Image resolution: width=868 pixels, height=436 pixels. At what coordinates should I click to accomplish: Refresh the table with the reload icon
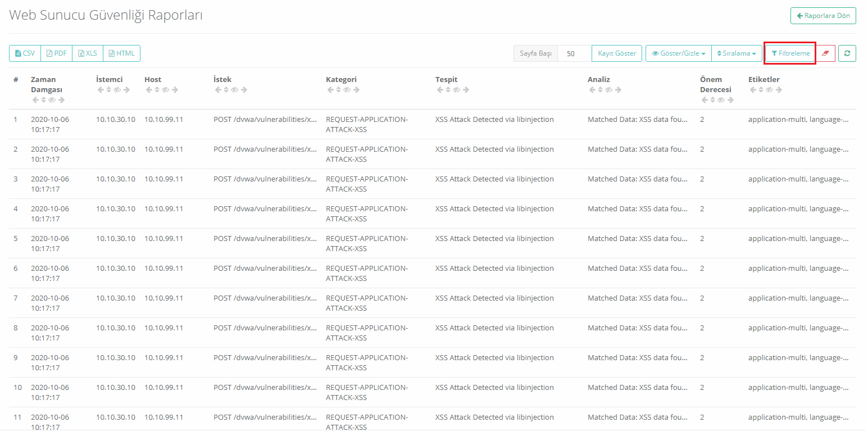(847, 53)
